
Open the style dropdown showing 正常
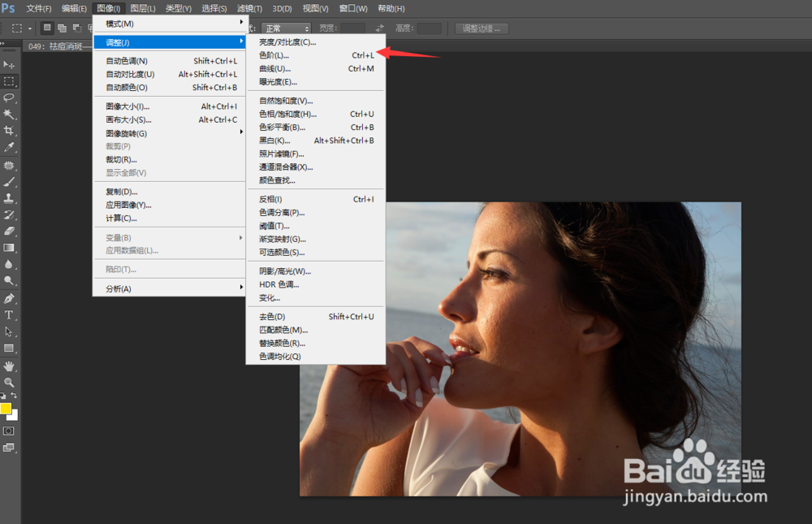(x=286, y=28)
